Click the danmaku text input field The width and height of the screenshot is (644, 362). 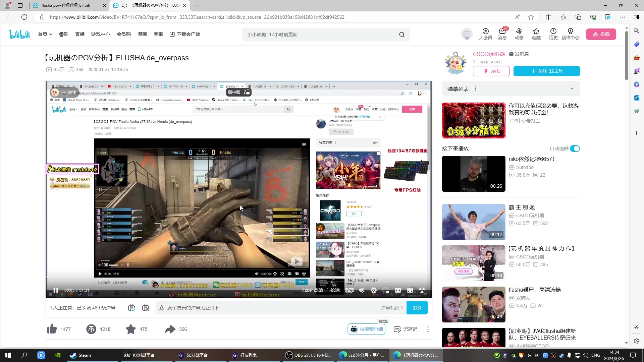[x=272, y=308]
